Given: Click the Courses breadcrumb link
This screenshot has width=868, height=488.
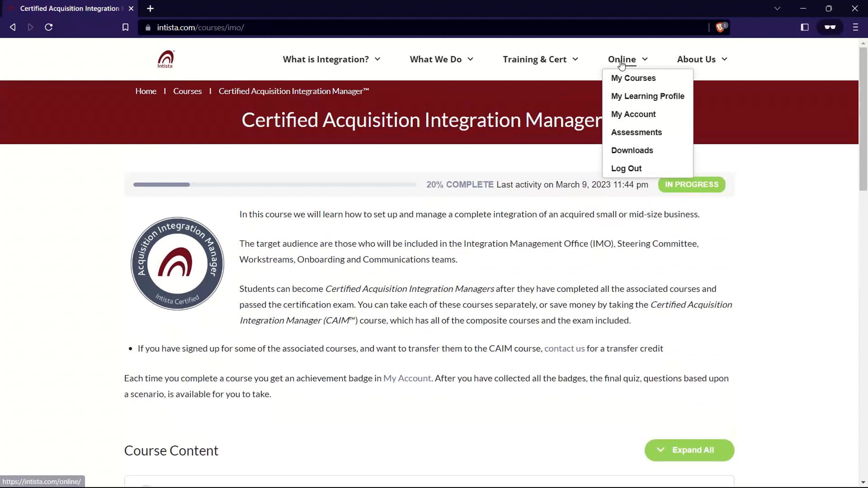Looking at the screenshot, I should (x=187, y=91).
